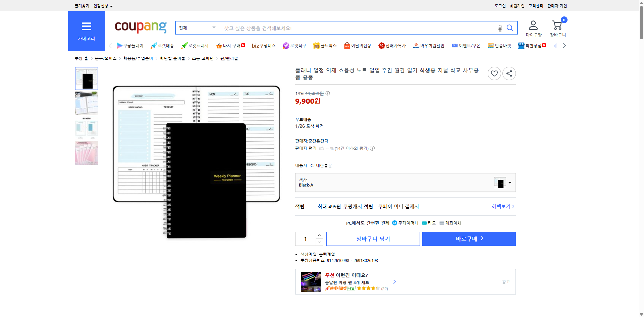Click the share icon next to the heart
The height and width of the screenshot is (317, 644).
point(509,73)
